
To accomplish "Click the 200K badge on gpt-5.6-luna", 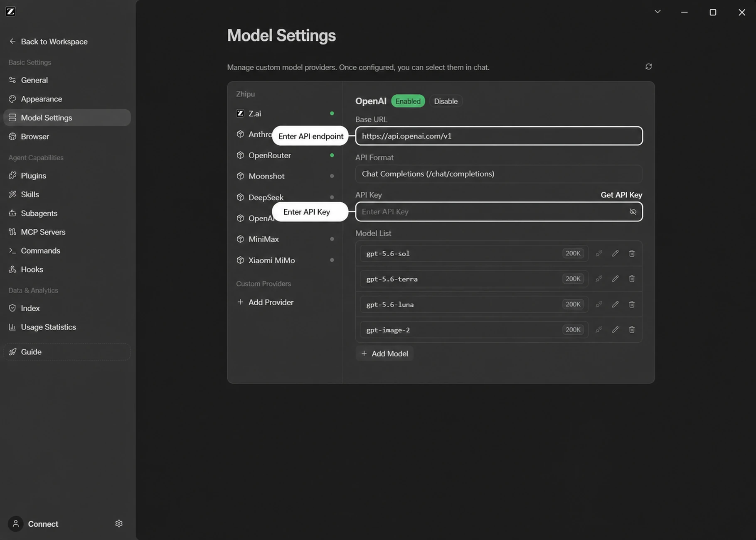I will click(573, 304).
